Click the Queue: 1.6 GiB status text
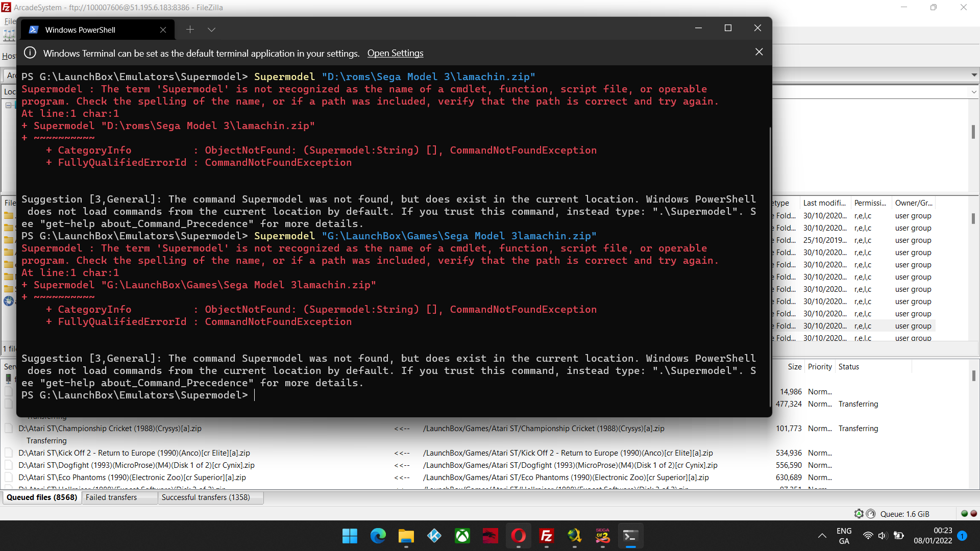This screenshot has height=551, width=980. coord(905,514)
